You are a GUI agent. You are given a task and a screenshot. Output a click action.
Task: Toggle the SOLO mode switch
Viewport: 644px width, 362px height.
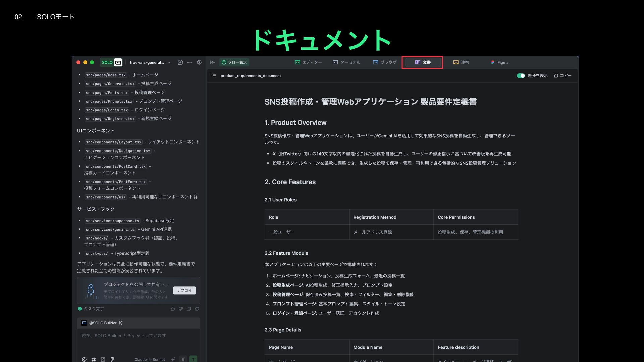tap(111, 62)
